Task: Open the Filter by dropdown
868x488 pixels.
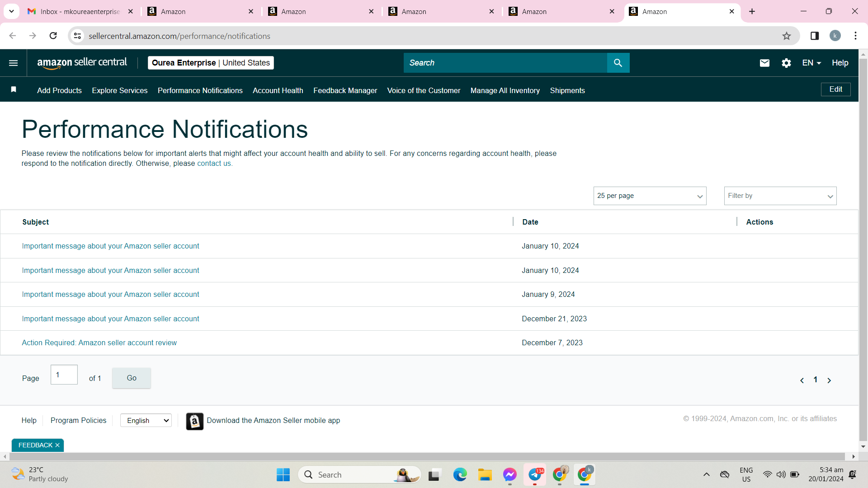Action: tap(780, 196)
